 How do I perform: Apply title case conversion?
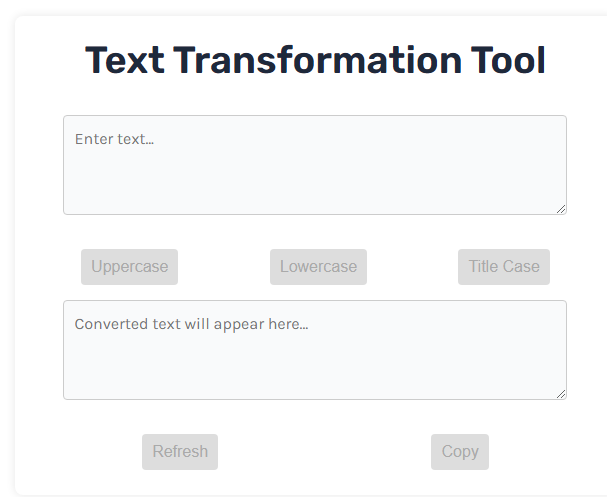(504, 267)
